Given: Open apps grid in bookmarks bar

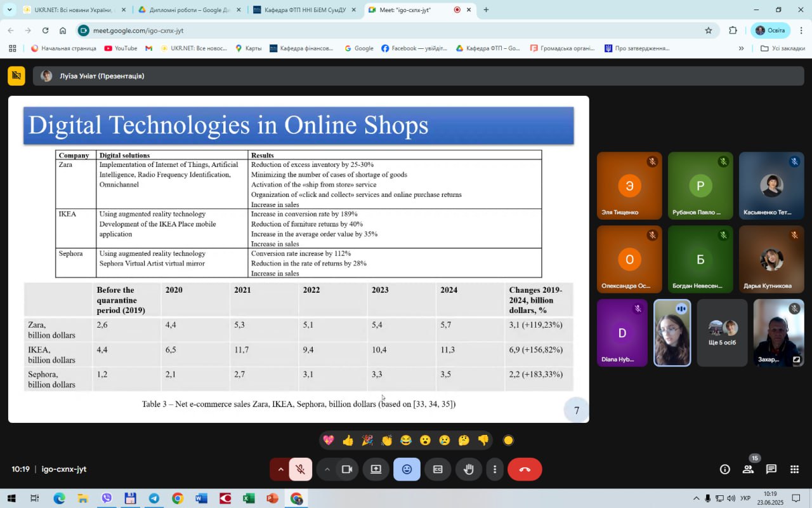Looking at the screenshot, I should click(12, 48).
